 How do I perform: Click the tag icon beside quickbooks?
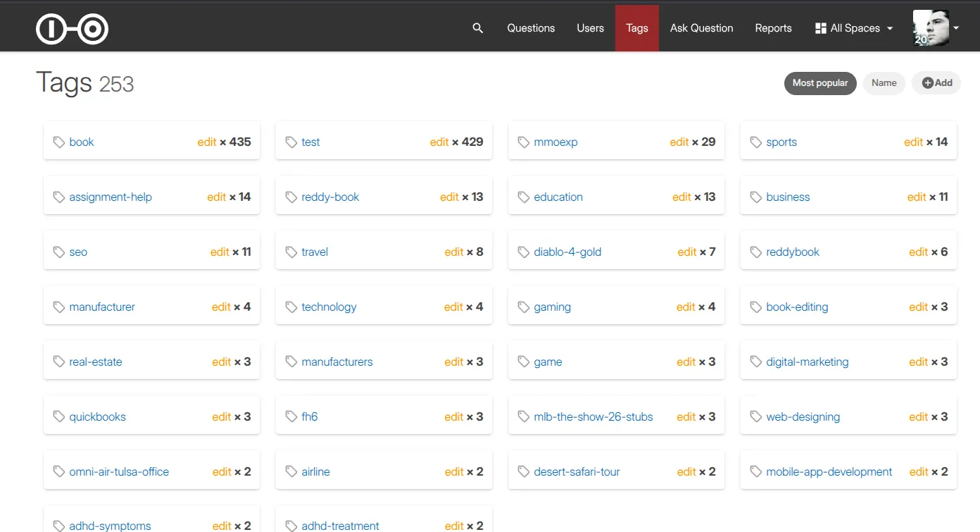tap(59, 417)
